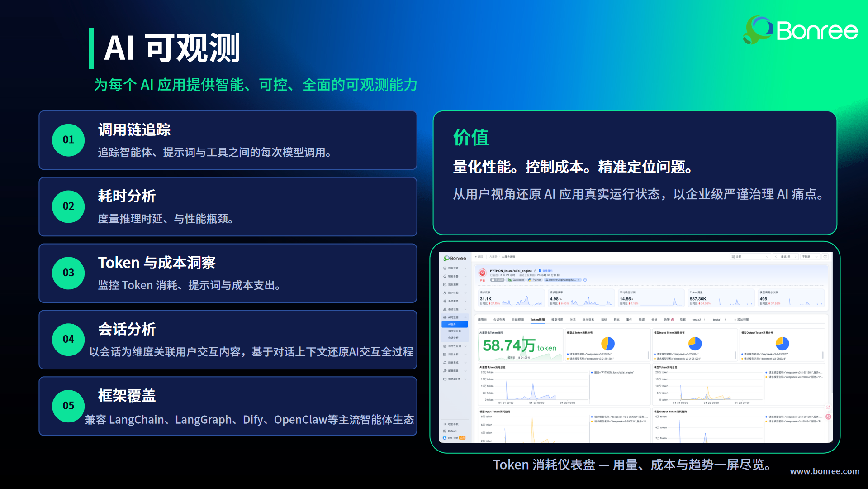The width and height of the screenshot is (868, 489).
Task: Step to previous time range with left arrow
Action: tap(776, 257)
